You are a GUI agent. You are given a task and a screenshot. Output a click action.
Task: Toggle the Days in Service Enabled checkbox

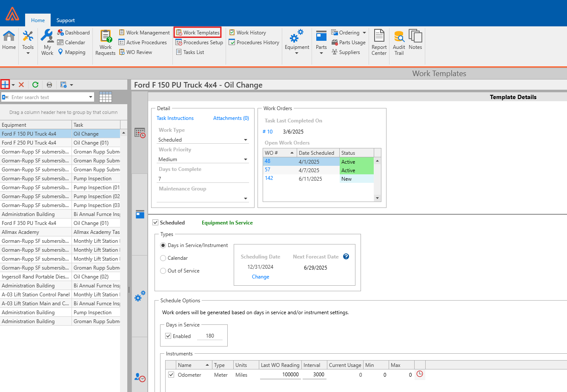point(168,336)
